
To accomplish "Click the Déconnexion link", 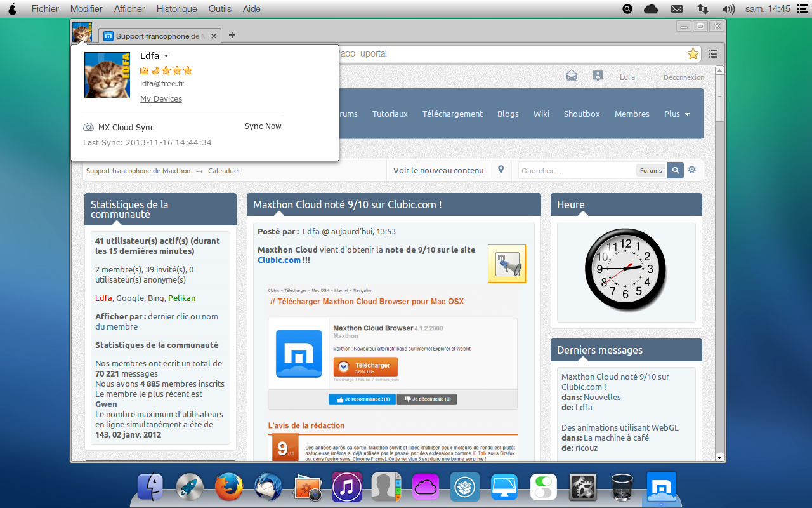I will 684,77.
